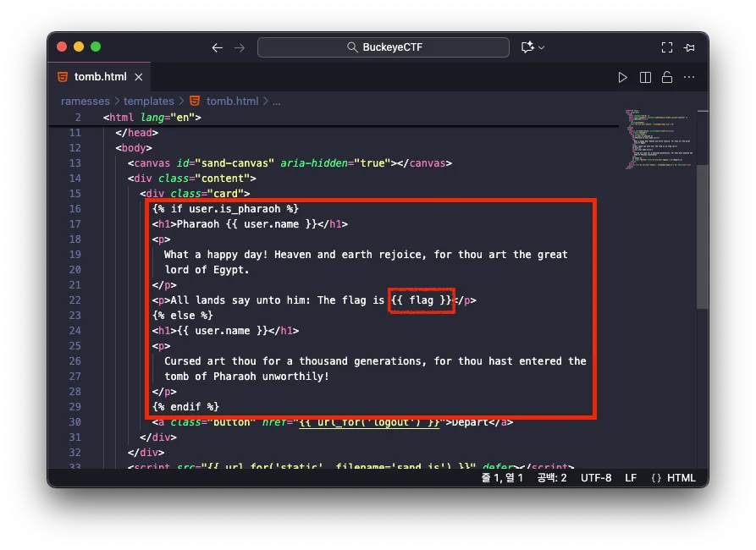Screen dimensions: 756x550
Task: Click line number 22 in the gutter
Action: (74, 300)
